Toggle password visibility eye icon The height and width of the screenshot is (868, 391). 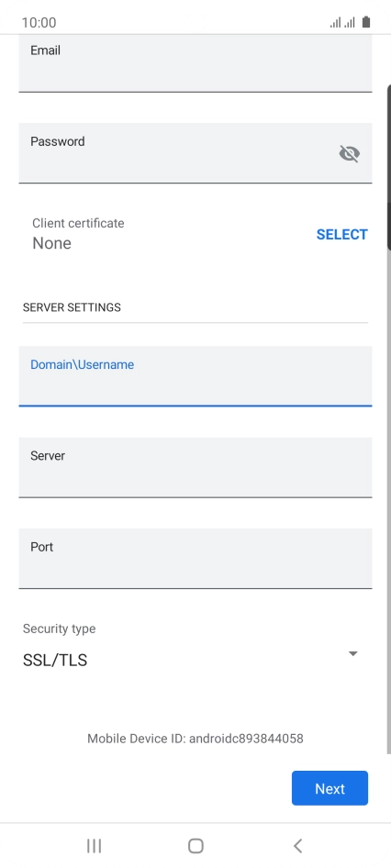tap(350, 153)
